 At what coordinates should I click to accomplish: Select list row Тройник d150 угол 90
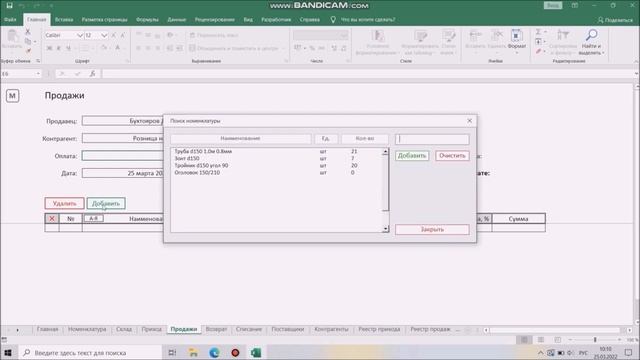coord(277,166)
